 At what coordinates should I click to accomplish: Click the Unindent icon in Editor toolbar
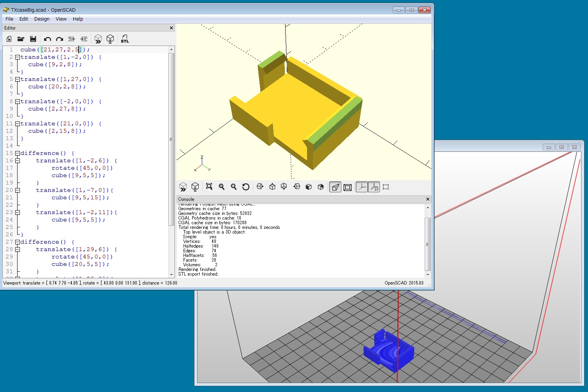tap(72, 39)
